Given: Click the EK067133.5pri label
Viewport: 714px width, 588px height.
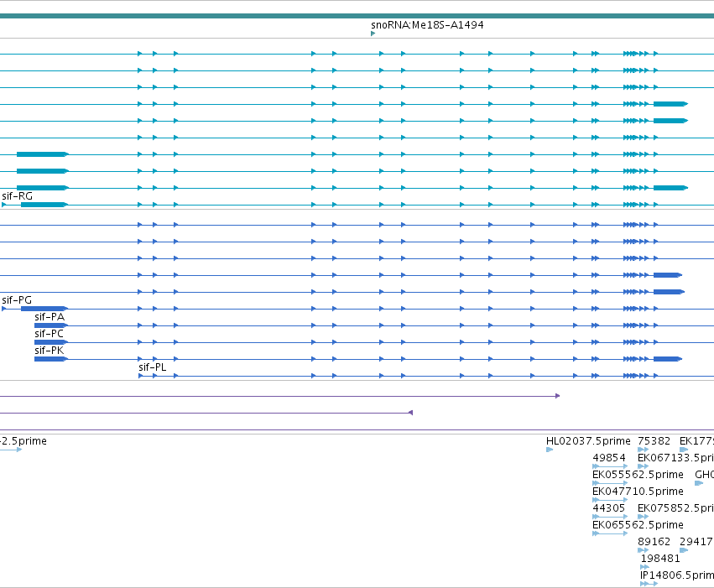Looking at the screenshot, I should (675, 458).
